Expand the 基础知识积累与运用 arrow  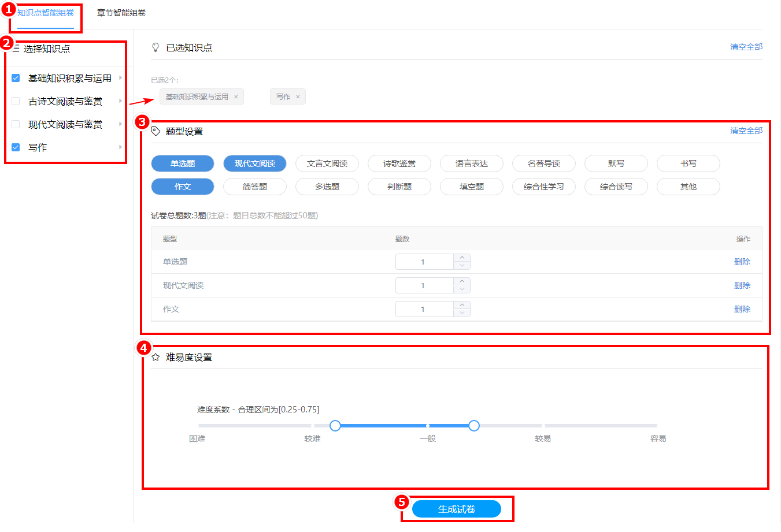click(x=120, y=78)
